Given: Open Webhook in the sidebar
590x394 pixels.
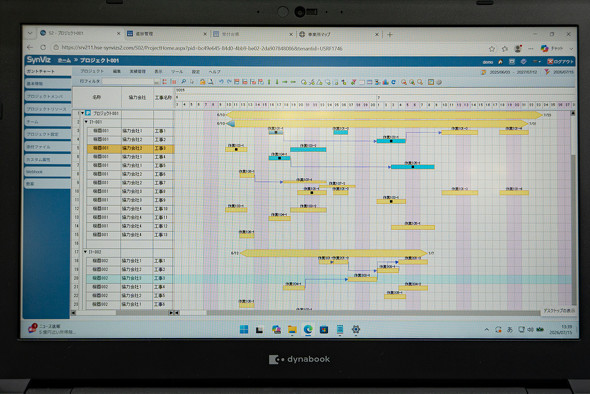Looking at the screenshot, I should click(47, 172).
